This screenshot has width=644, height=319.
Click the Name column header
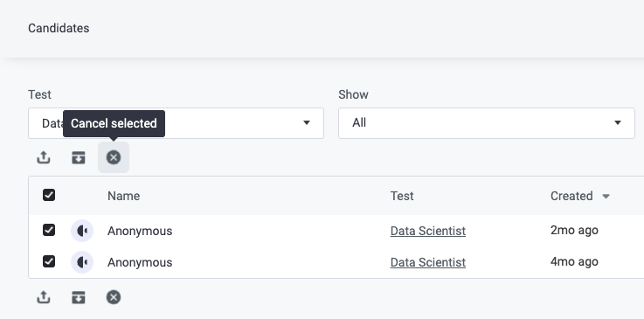[x=123, y=196]
